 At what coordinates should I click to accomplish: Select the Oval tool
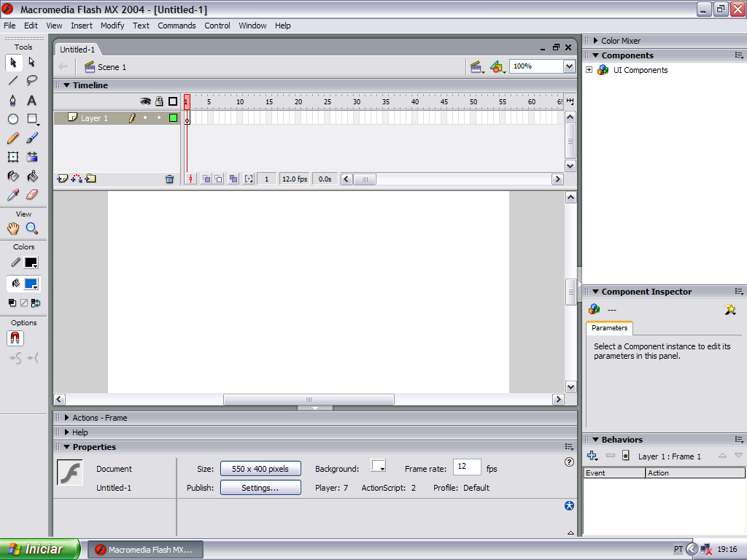click(13, 119)
